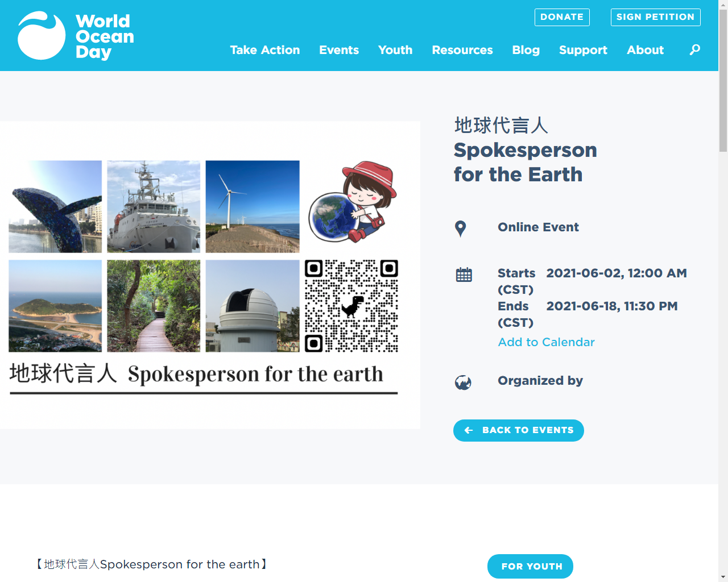Click the QR code image
Screen dimensions: 728x582
tap(351, 306)
